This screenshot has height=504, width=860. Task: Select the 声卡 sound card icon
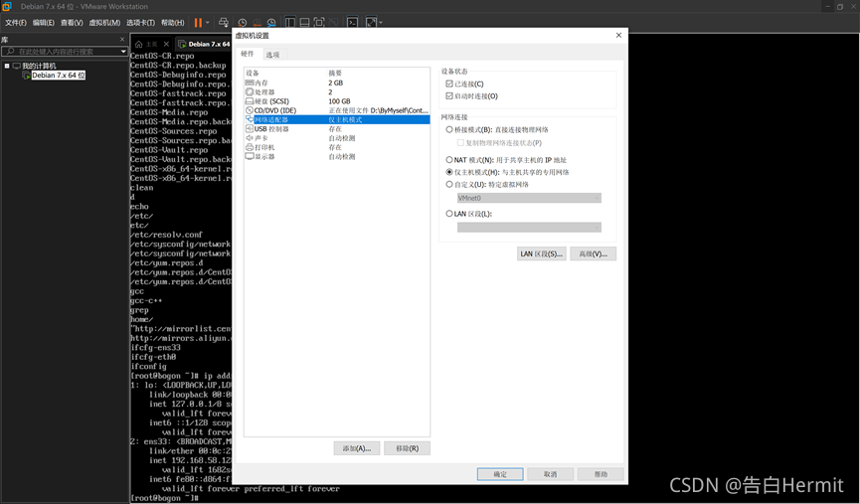click(x=250, y=138)
